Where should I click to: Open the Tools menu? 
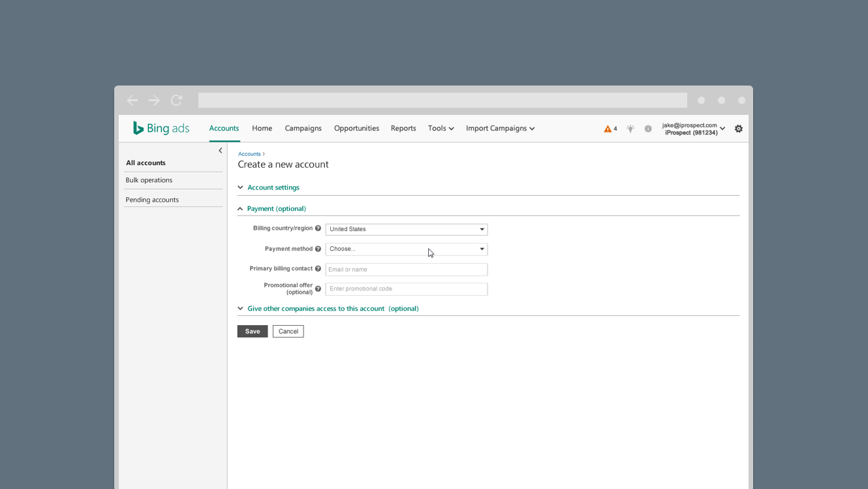click(x=441, y=129)
